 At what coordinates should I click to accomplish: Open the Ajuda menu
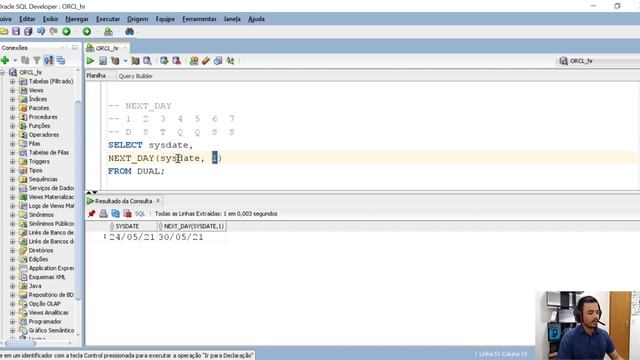[256, 19]
